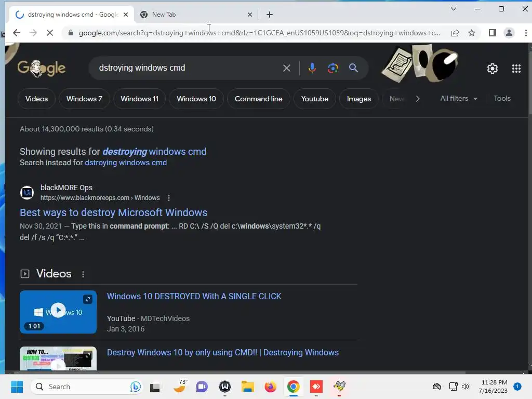This screenshot has width=532, height=399.
Task: Close the New Tab tab
Action: tap(250, 15)
